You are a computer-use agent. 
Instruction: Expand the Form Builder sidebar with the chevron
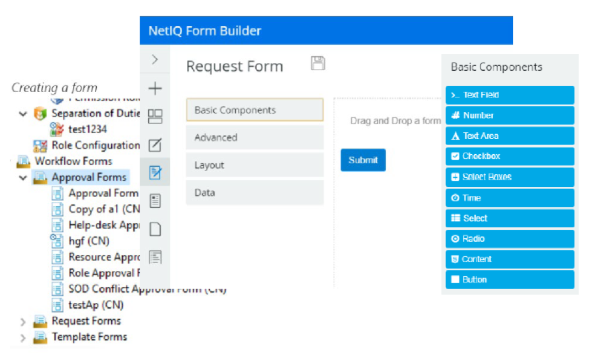click(155, 59)
